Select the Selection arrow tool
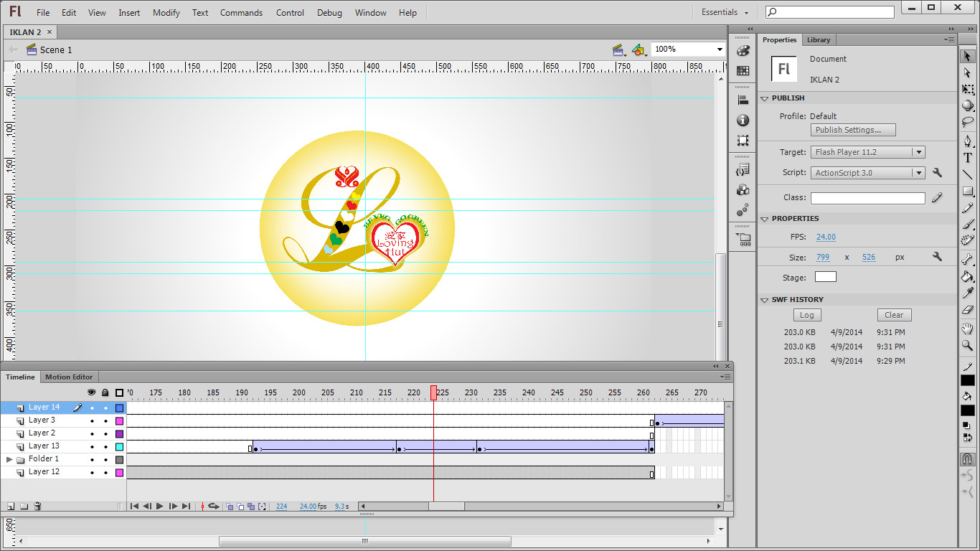Image resolution: width=980 pixels, height=551 pixels. [x=967, y=56]
